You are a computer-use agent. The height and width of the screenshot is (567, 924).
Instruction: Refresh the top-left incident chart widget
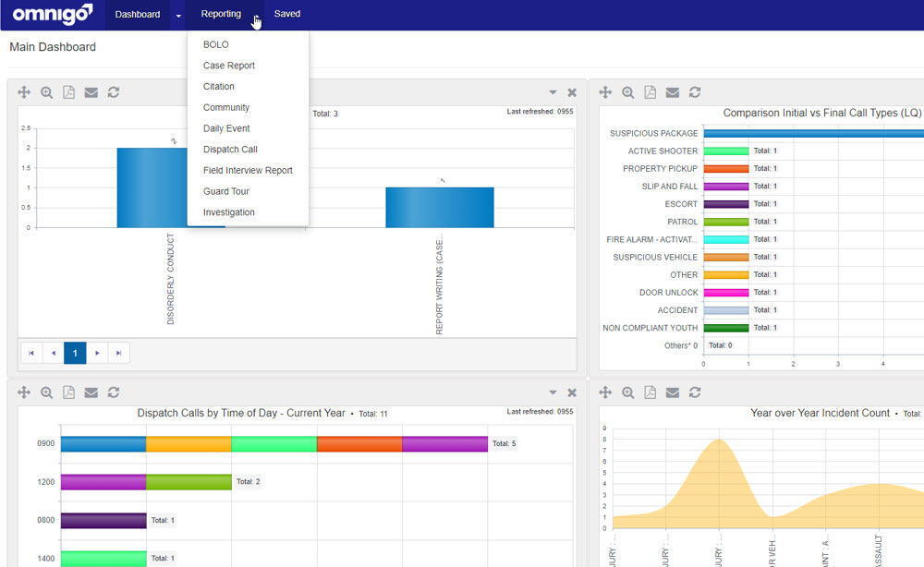pyautogui.click(x=113, y=92)
